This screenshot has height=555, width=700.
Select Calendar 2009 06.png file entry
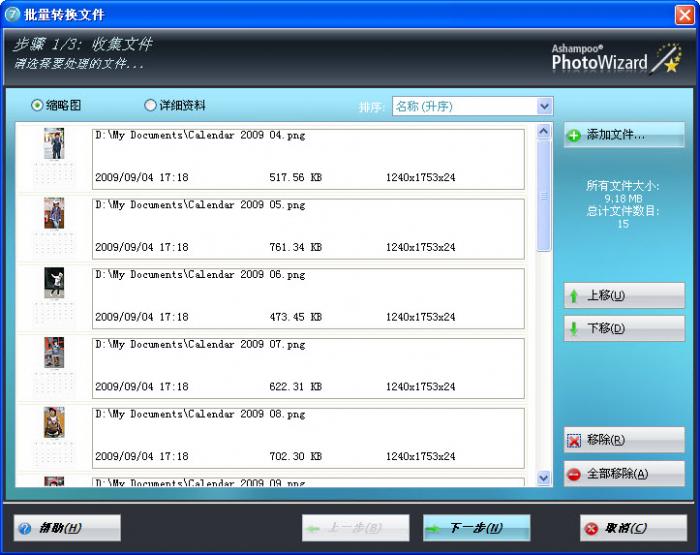(308, 298)
